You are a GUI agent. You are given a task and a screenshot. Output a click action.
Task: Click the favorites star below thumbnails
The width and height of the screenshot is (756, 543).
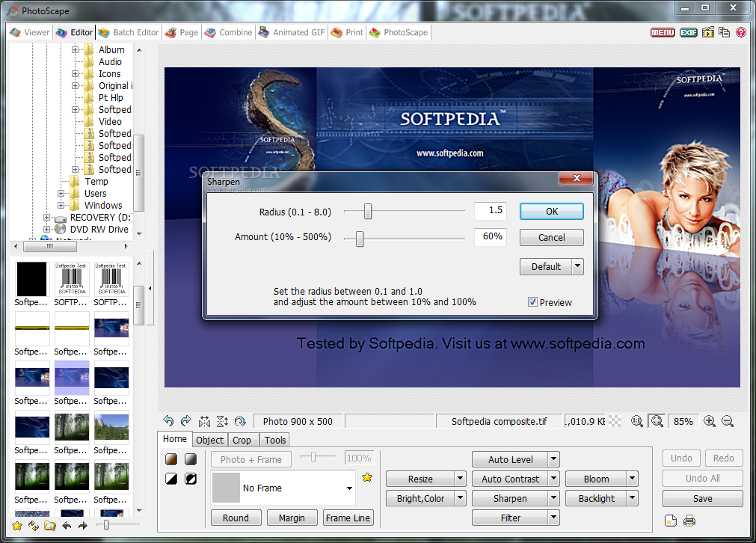[x=17, y=526]
